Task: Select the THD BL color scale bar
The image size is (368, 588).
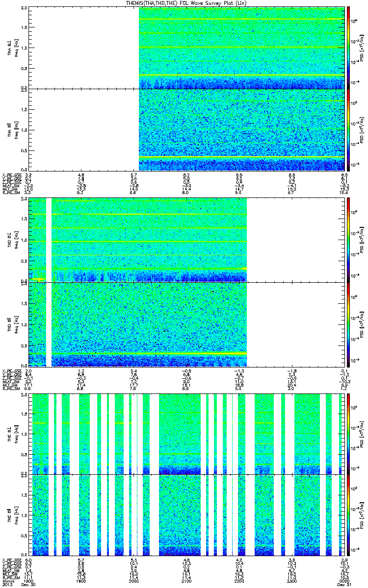Action: [349, 240]
